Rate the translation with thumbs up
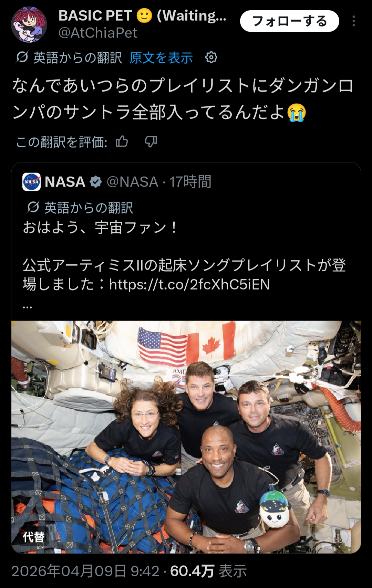The image size is (372, 588). point(122,141)
